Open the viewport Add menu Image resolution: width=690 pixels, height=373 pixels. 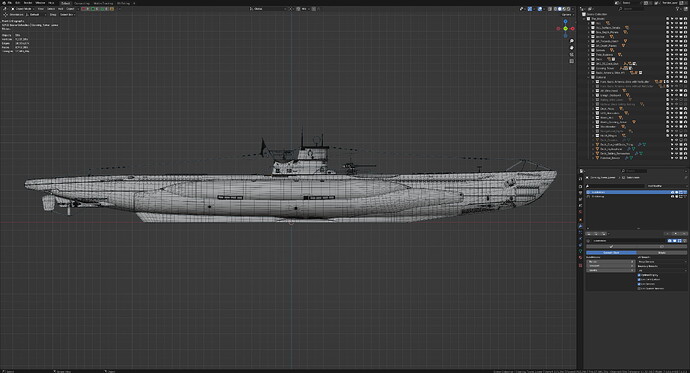tap(60, 9)
